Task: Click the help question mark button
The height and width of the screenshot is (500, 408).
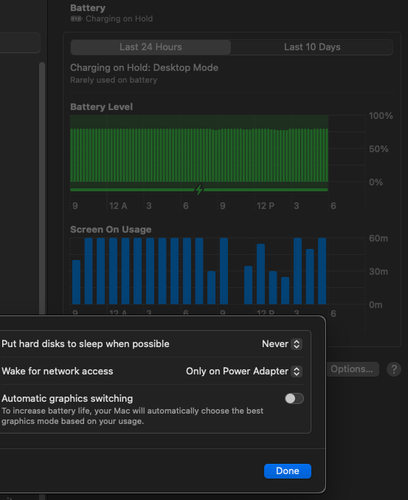Action: pos(394,369)
